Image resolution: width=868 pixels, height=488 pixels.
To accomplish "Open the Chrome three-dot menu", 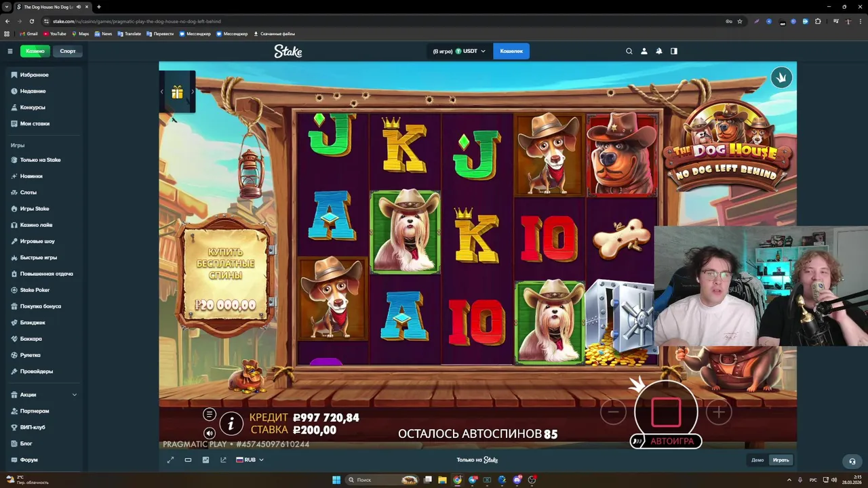I will (860, 21).
